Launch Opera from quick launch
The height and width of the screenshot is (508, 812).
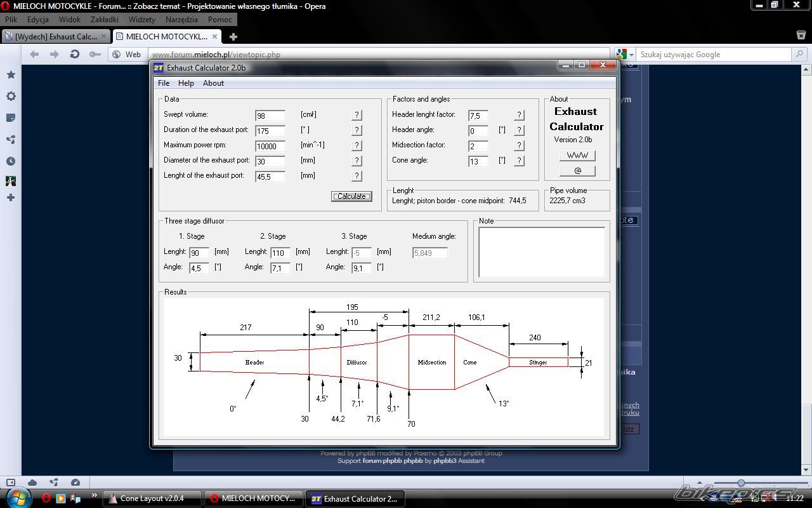pyautogui.click(x=46, y=498)
